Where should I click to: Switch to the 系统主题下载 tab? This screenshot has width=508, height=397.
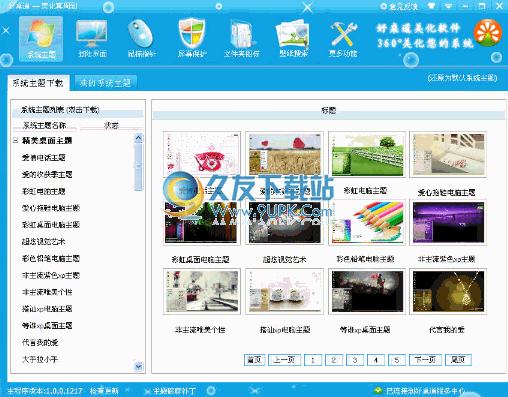[38, 83]
